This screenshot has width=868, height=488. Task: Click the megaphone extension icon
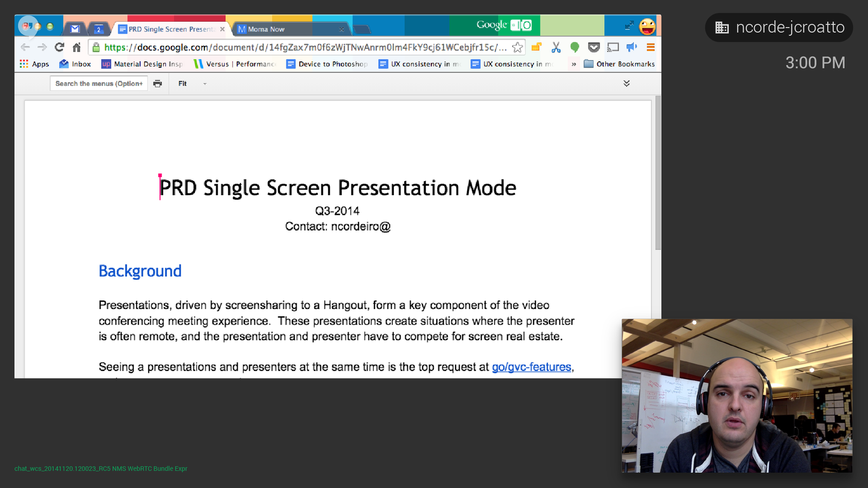click(631, 47)
